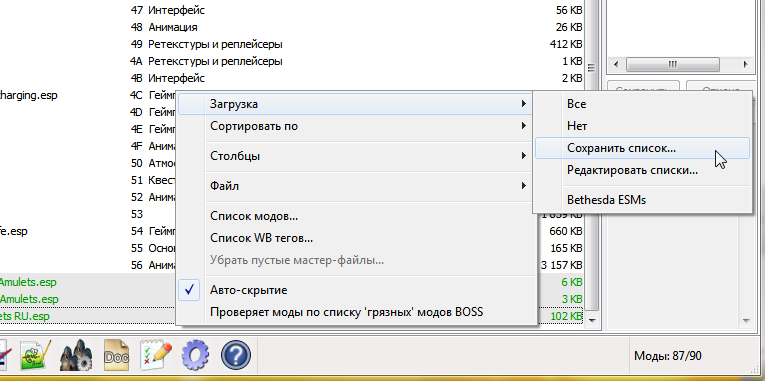The height and width of the screenshot is (381, 765).
Task: Click the Моды: 87/90 status text
Action: 668,356
